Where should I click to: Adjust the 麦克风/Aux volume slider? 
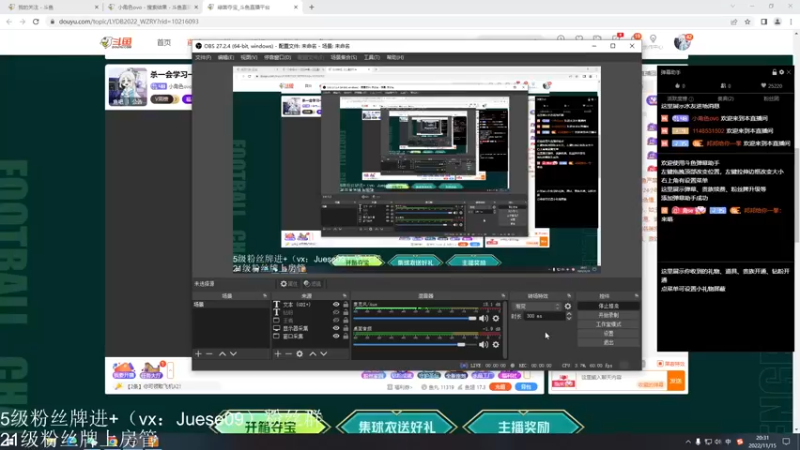click(415, 318)
